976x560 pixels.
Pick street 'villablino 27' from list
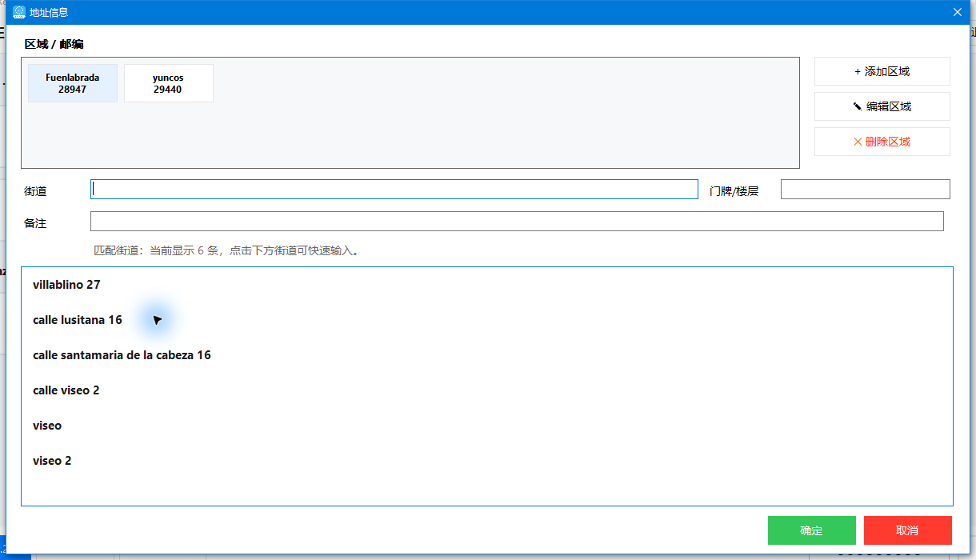pyautogui.click(x=486, y=285)
